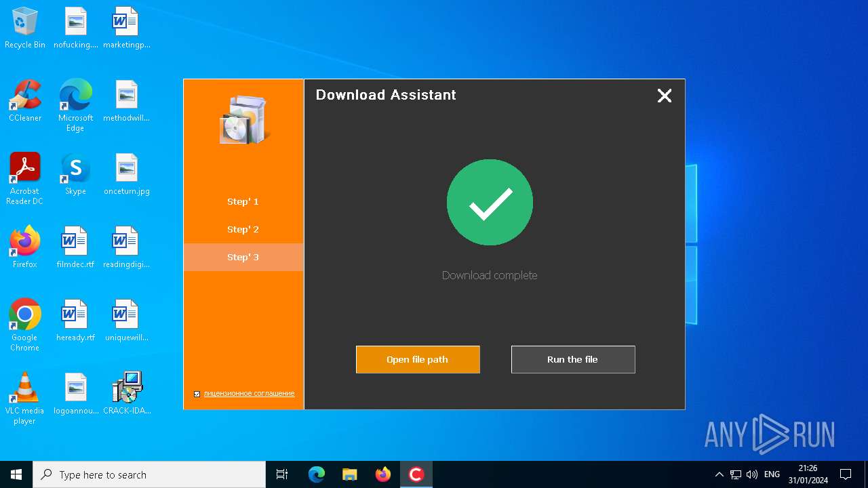
Task: Click the Open file path button
Action: 418,359
